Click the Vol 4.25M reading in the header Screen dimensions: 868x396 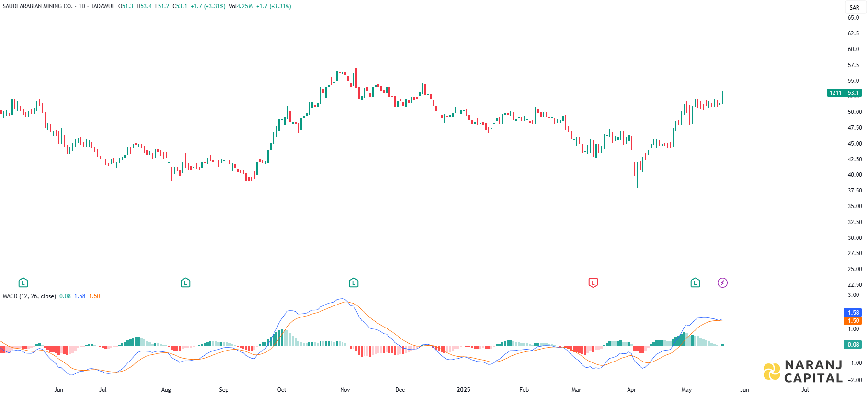click(x=241, y=6)
